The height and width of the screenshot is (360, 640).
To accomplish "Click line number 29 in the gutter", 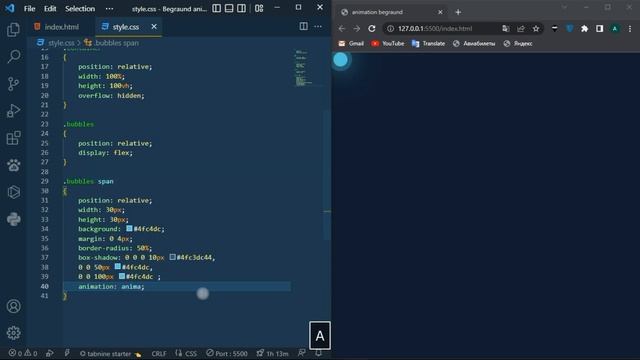I will click(44, 181).
